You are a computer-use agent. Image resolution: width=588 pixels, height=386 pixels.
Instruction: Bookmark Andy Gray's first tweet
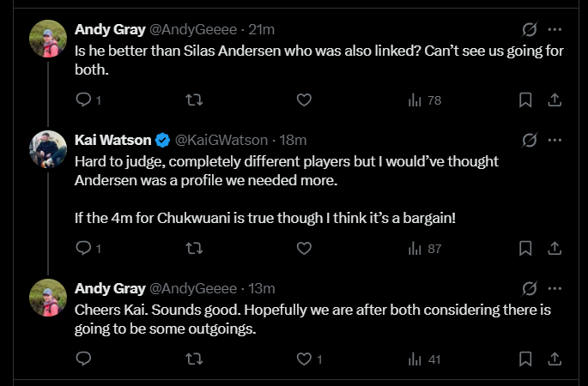point(525,100)
